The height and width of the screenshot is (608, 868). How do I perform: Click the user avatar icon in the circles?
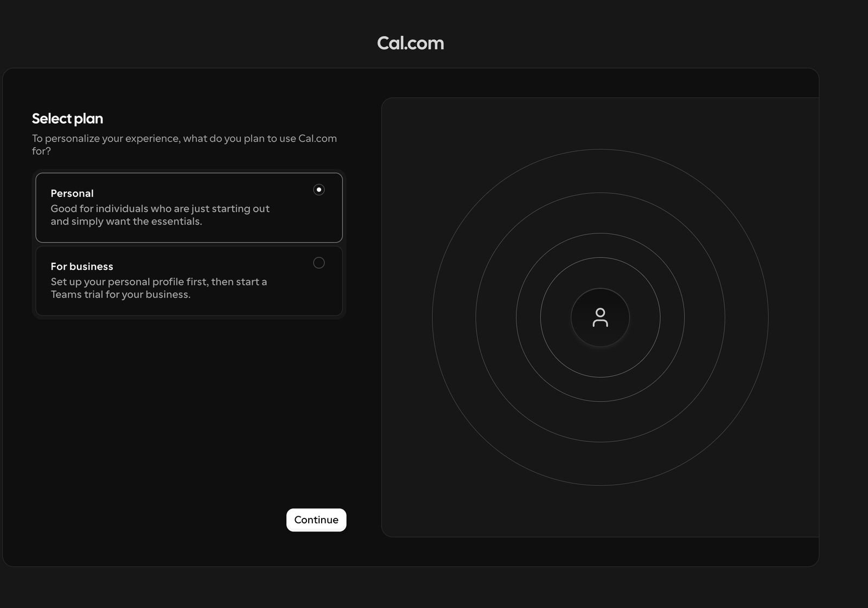(x=600, y=318)
